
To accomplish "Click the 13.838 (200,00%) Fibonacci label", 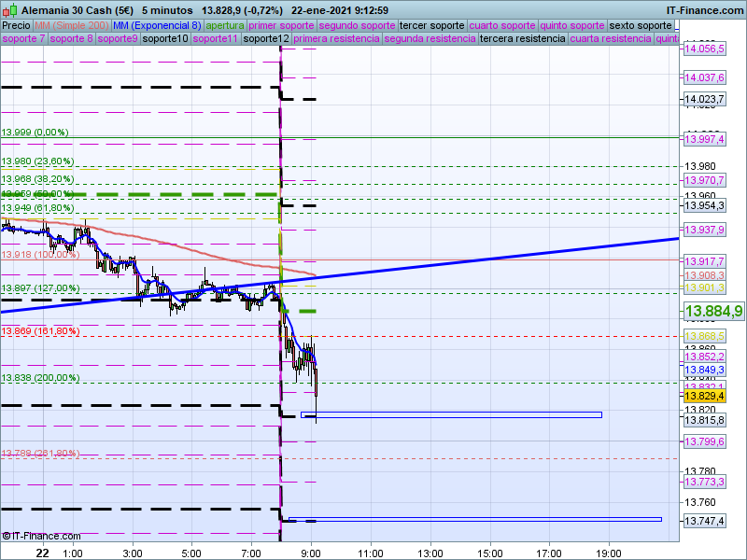I will [40, 378].
